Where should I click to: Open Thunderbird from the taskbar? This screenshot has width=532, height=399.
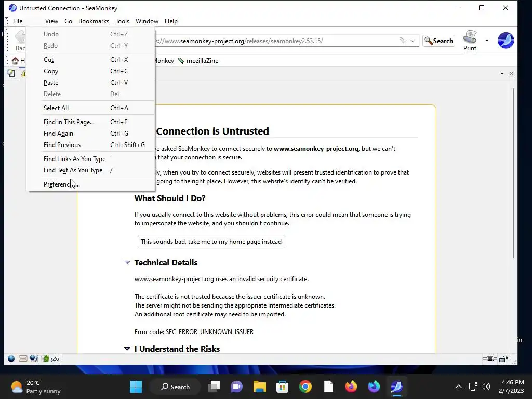[374, 387]
